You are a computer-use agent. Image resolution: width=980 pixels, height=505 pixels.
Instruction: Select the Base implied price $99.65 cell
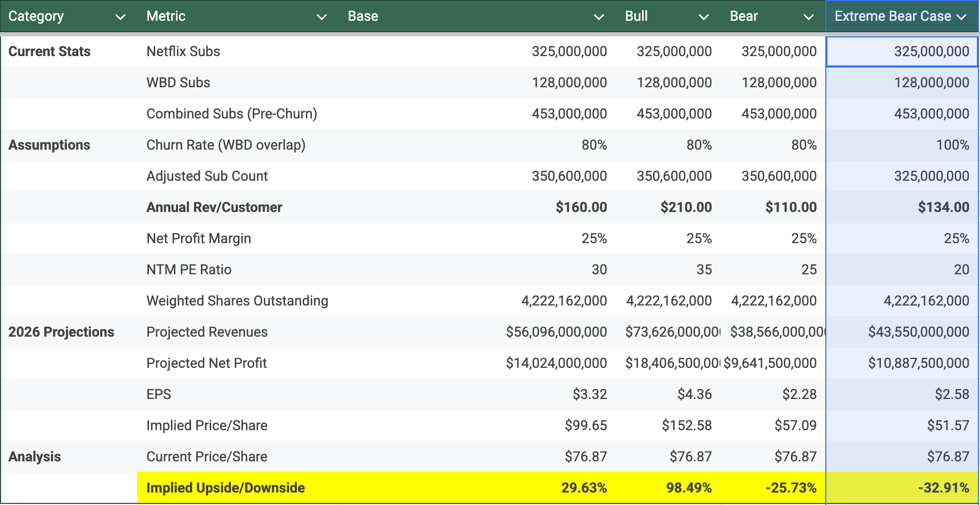pyautogui.click(x=478, y=426)
